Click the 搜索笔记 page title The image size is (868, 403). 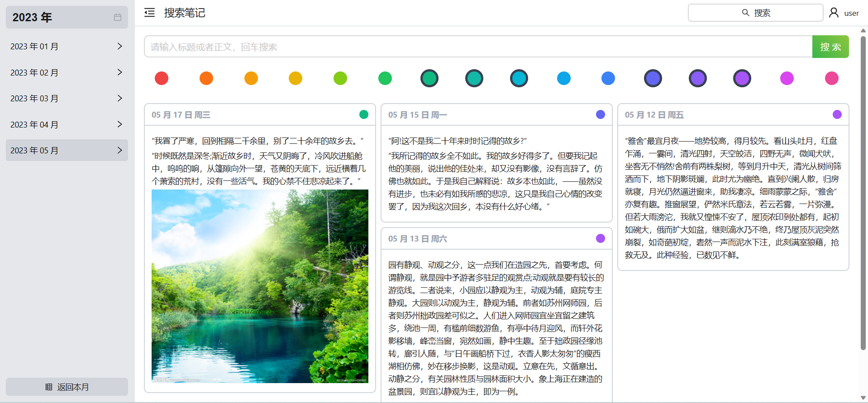click(185, 13)
